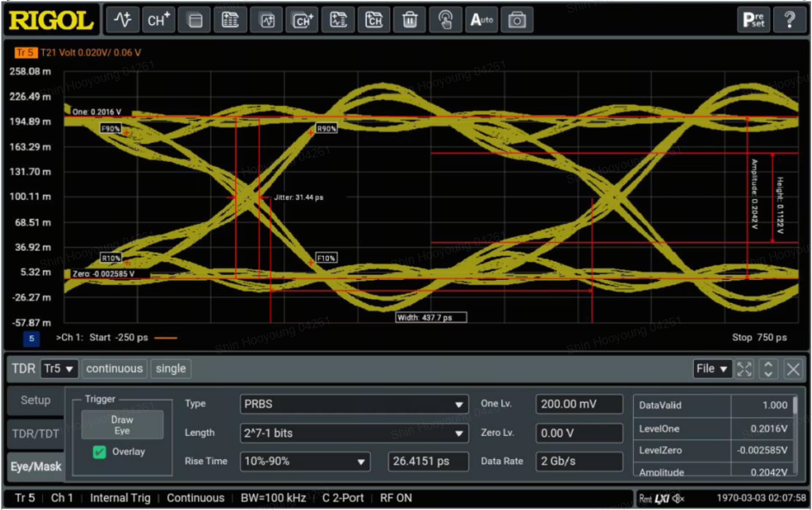The width and height of the screenshot is (812, 510).
Task: Run Auto scale from the toolbar
Action: click(x=481, y=20)
